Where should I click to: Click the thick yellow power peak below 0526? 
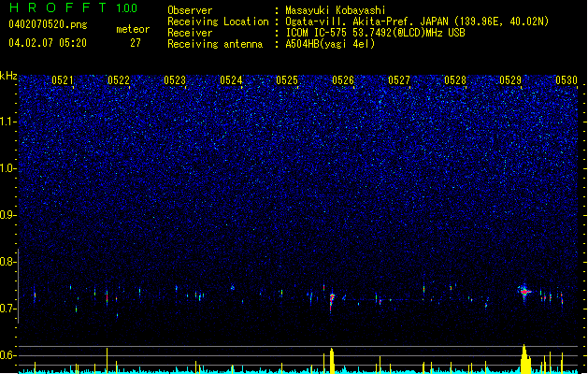(x=332, y=361)
